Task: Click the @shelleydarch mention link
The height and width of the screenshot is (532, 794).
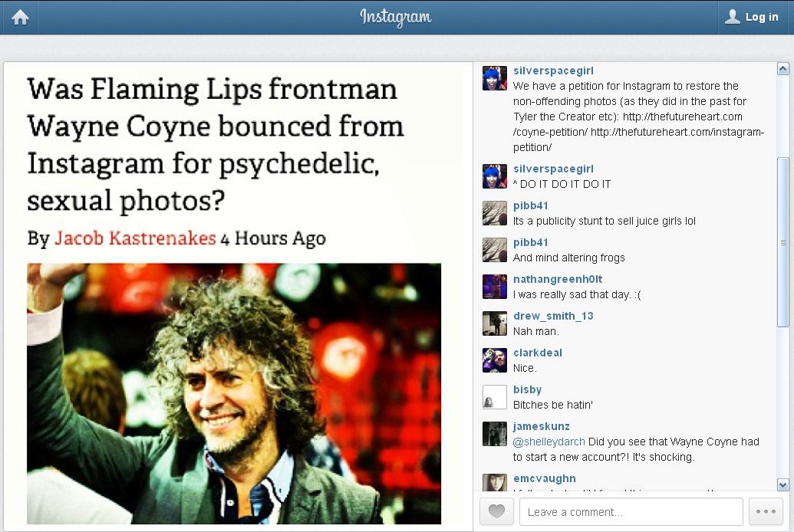Action: (x=549, y=442)
